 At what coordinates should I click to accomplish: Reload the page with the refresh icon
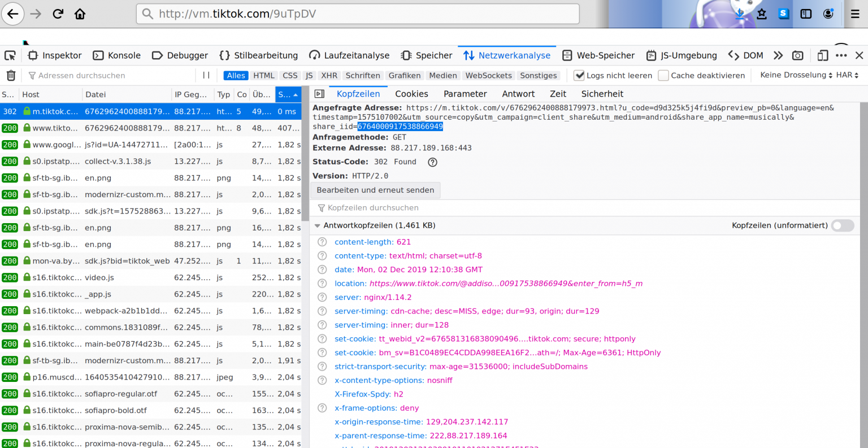(58, 14)
